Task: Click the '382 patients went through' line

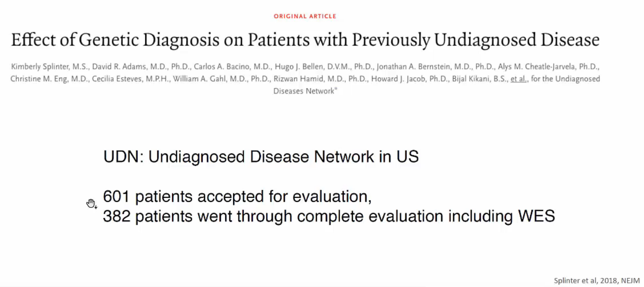Action: [329, 217]
